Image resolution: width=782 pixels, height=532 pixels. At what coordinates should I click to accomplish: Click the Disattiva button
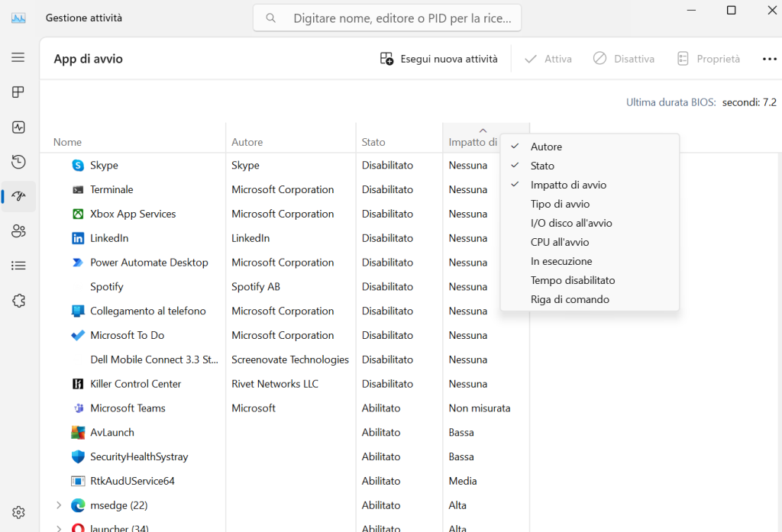[x=623, y=59]
